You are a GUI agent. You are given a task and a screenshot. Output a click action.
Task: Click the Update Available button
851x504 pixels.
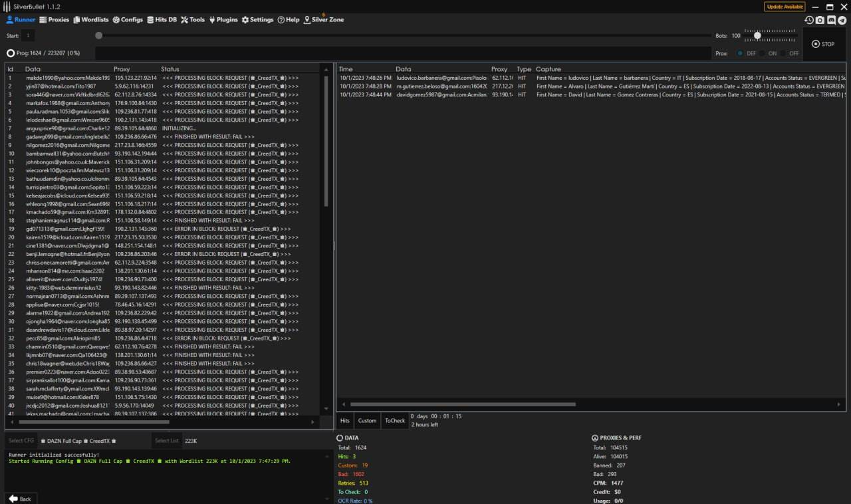click(x=785, y=7)
